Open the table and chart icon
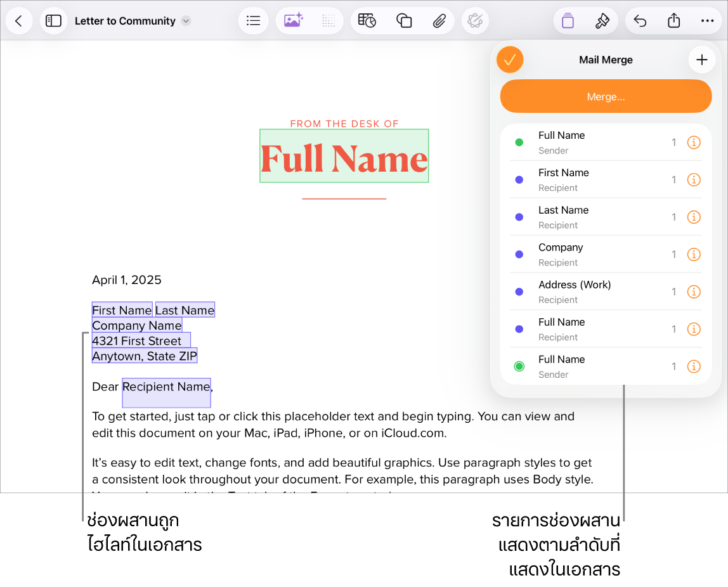Screen dimensions: 728x587 click(367, 21)
